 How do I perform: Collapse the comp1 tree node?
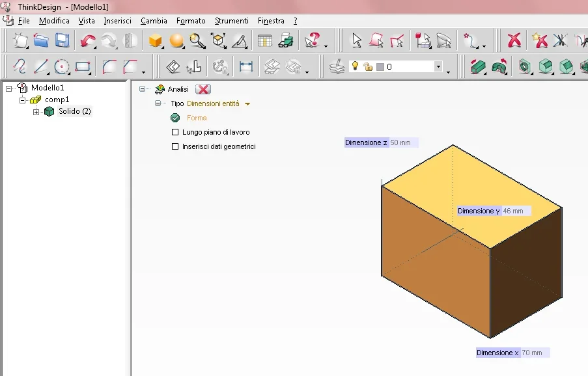click(22, 100)
